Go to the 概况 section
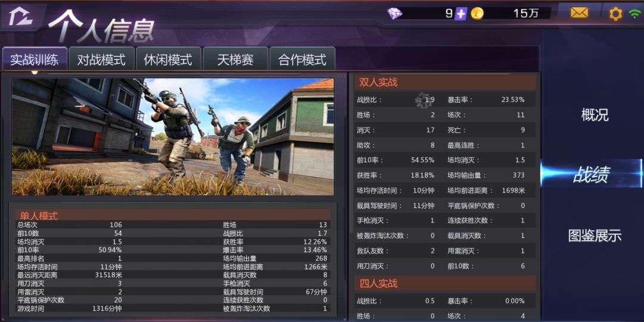 click(595, 114)
